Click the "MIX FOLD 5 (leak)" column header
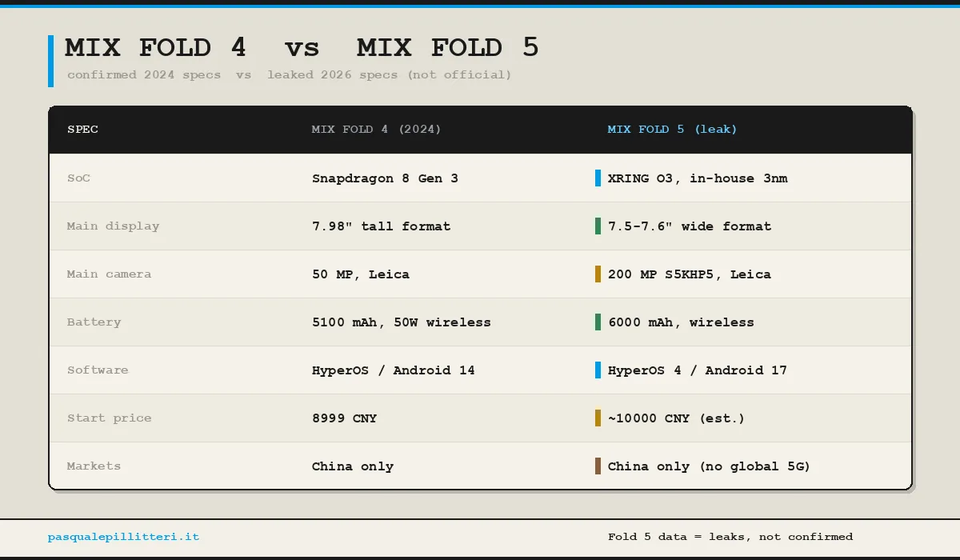960x560 pixels. 672,129
